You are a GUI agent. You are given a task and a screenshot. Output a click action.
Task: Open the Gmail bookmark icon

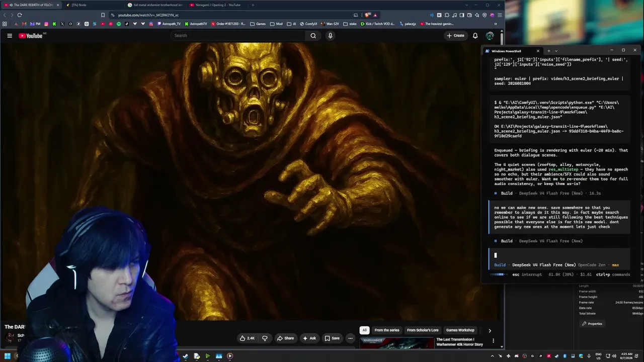click(x=24, y=24)
